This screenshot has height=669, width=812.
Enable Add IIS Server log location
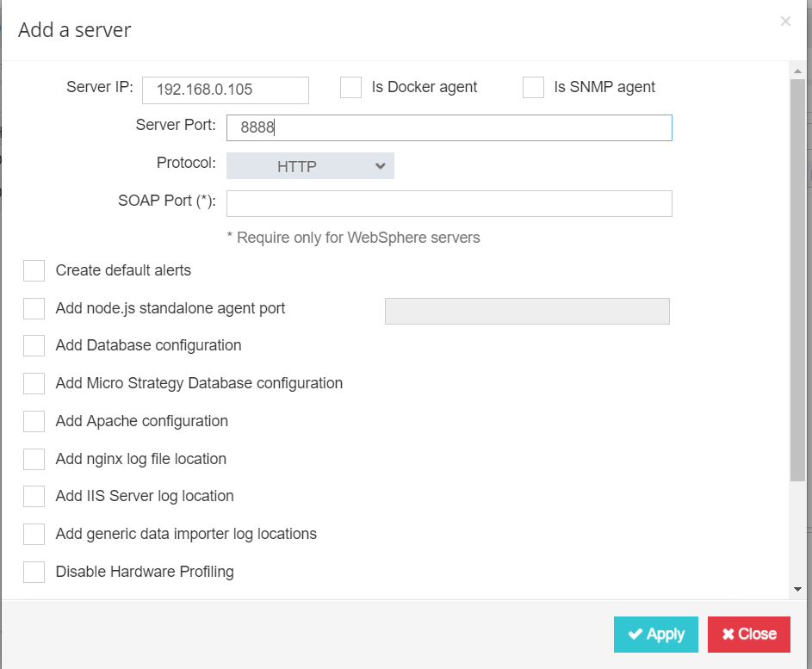pyautogui.click(x=34, y=497)
